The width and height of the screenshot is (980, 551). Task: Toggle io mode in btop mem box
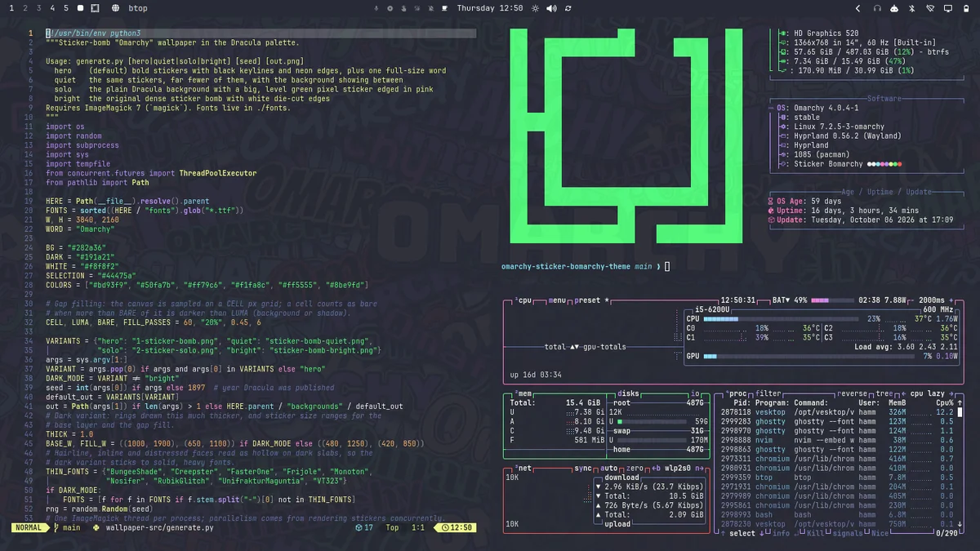point(695,393)
